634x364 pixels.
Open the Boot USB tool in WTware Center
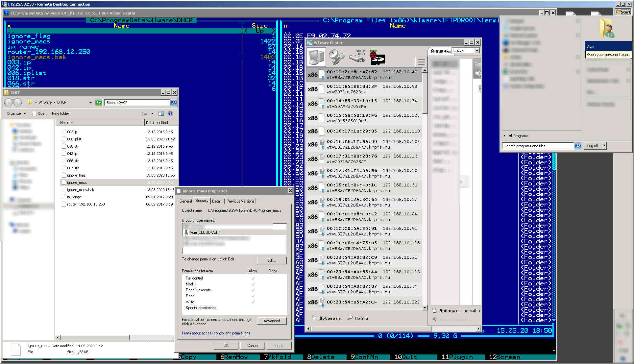[357, 57]
